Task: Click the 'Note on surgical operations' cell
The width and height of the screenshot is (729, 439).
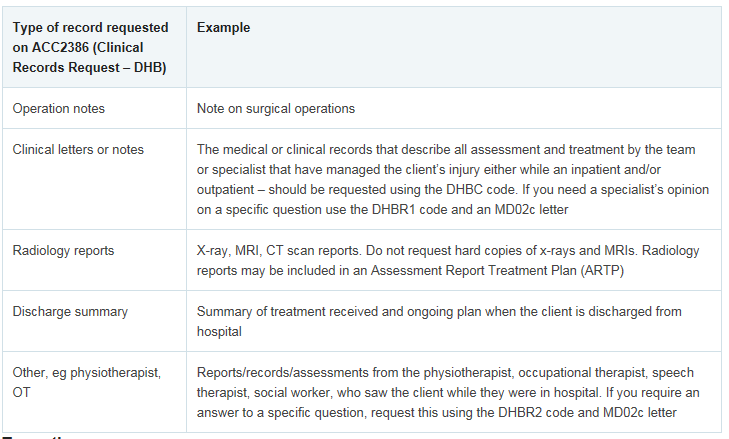Action: pyautogui.click(x=454, y=108)
